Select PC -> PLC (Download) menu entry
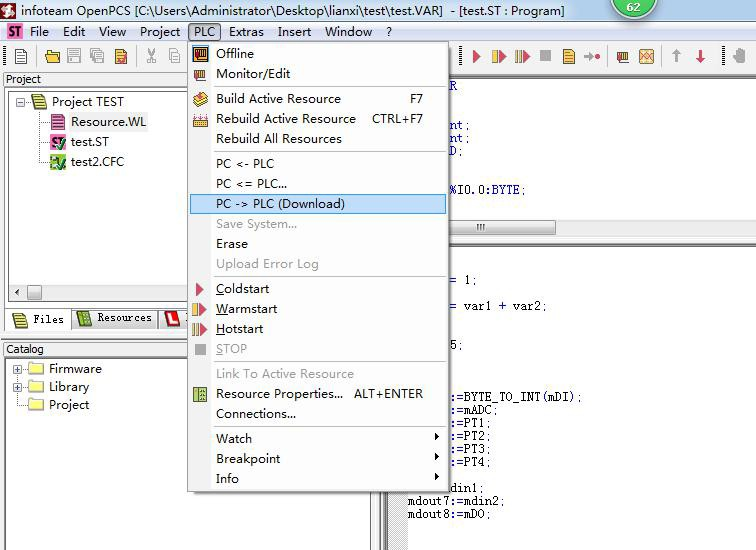 (x=280, y=204)
